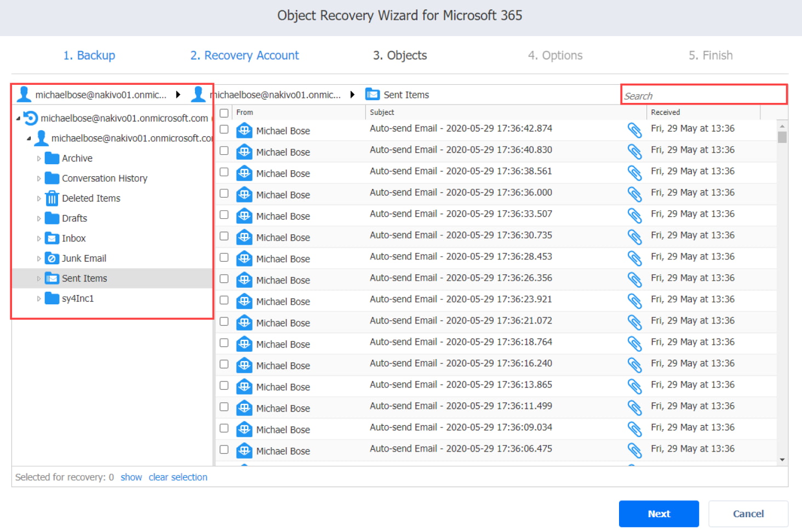Expand the Drafts folder node
Image resolution: width=802 pixels, height=532 pixels.
click(39, 218)
